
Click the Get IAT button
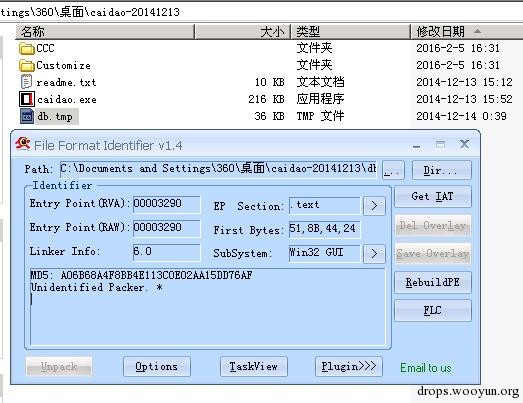(433, 196)
